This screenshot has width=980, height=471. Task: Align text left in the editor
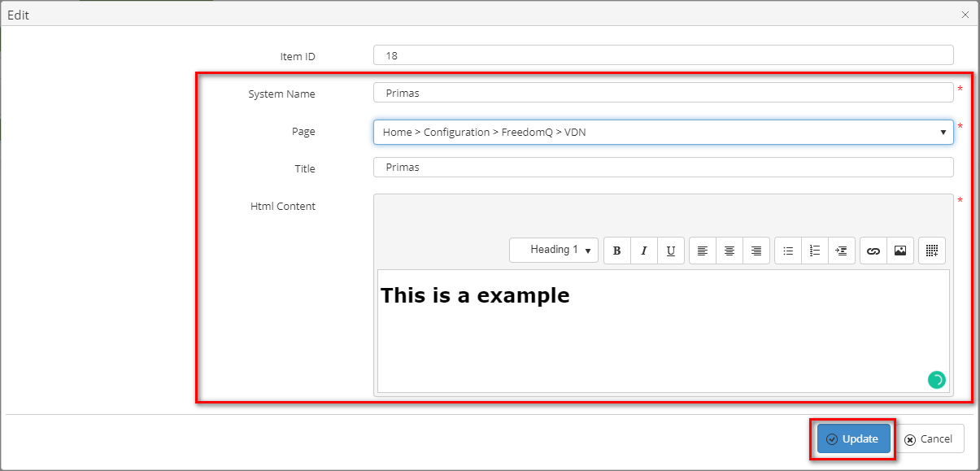coord(703,251)
